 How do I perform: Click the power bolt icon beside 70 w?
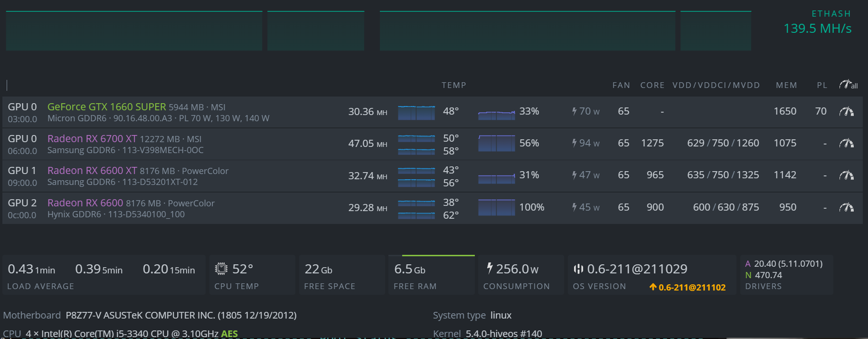click(574, 111)
